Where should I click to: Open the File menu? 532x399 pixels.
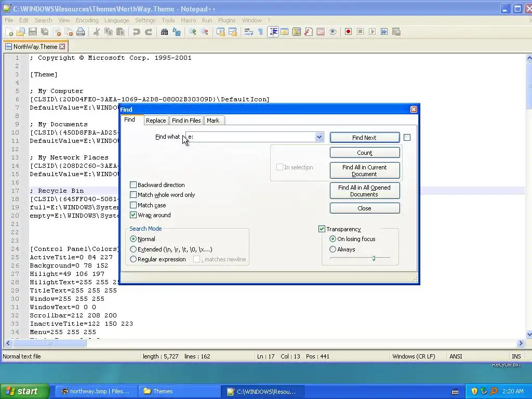pos(9,20)
